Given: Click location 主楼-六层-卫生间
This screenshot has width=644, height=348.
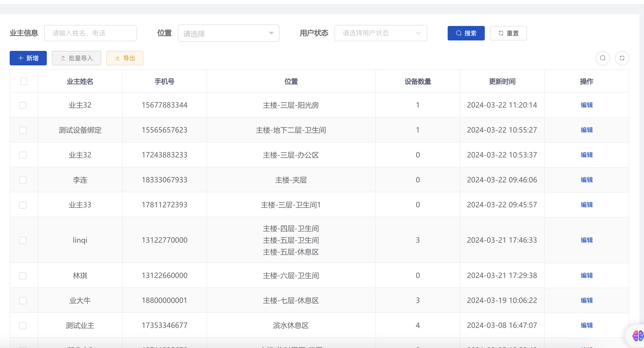Looking at the screenshot, I should 291,275.
